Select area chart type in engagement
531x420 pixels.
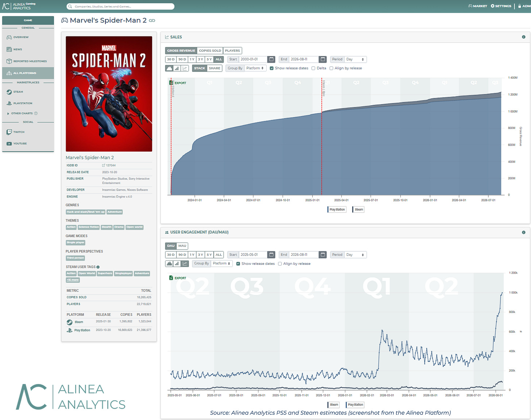point(169,263)
